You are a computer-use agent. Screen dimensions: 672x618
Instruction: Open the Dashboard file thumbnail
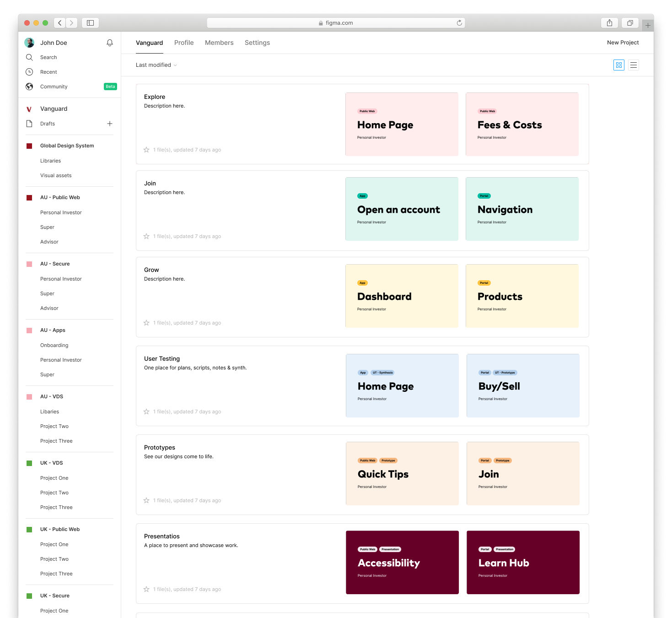(x=402, y=296)
